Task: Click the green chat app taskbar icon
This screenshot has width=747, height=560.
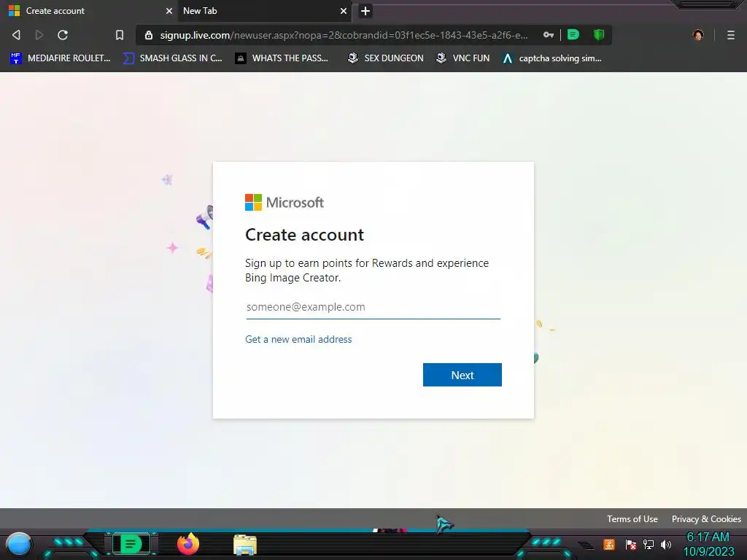Action: tap(131, 544)
